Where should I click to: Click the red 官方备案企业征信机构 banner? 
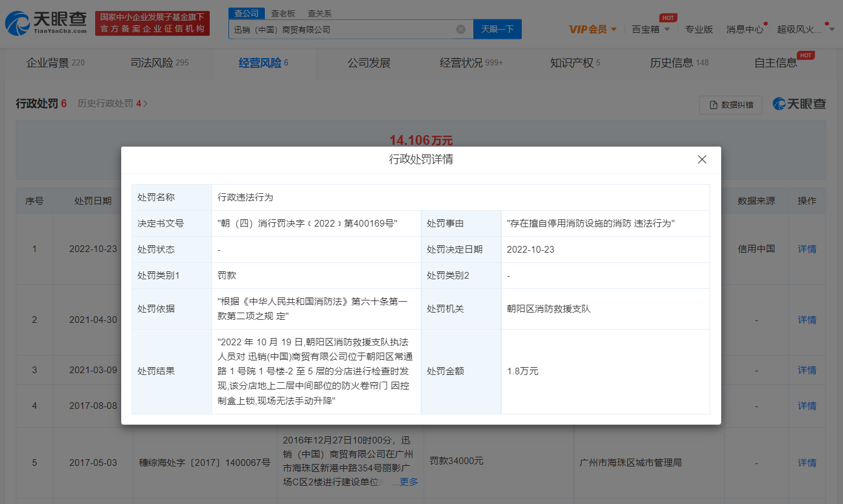tap(152, 23)
